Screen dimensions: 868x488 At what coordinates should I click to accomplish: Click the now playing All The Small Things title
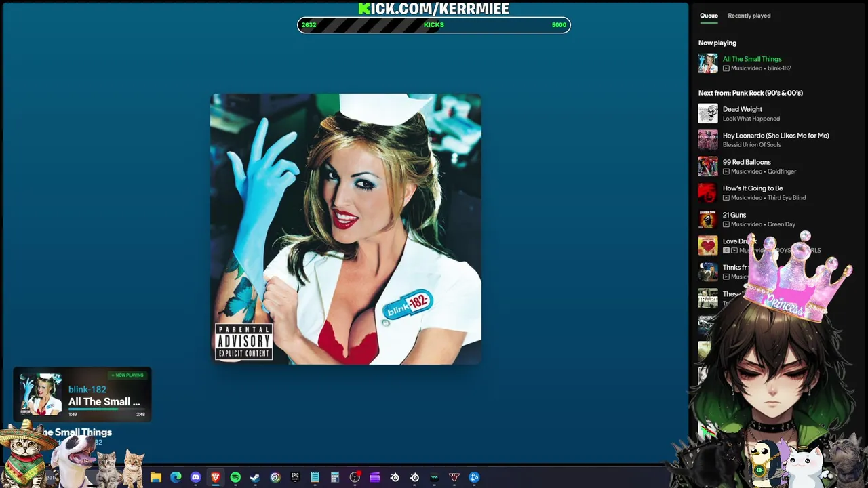tap(752, 59)
